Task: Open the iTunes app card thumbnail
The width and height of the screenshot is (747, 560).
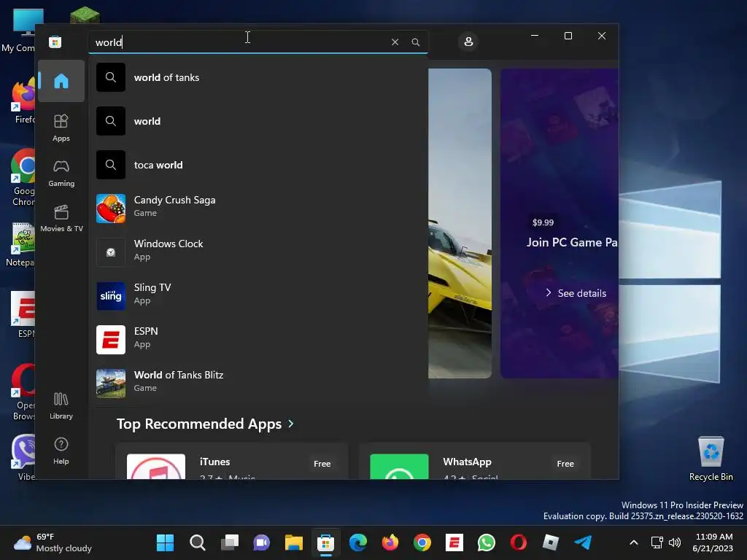Action: coord(156,467)
